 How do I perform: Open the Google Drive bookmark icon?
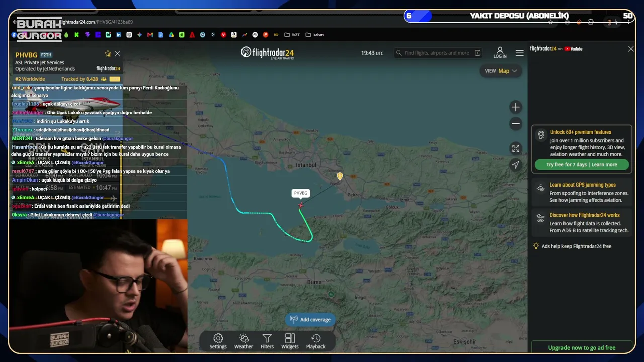click(x=171, y=35)
